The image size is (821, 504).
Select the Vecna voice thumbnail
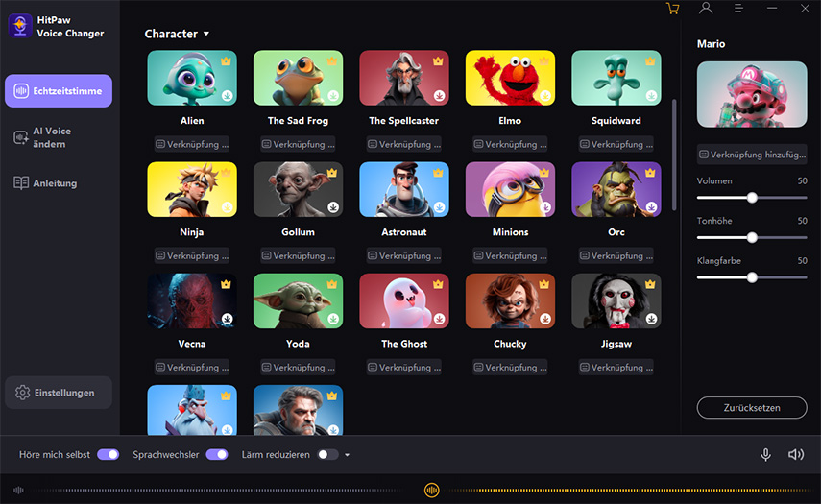pos(192,300)
